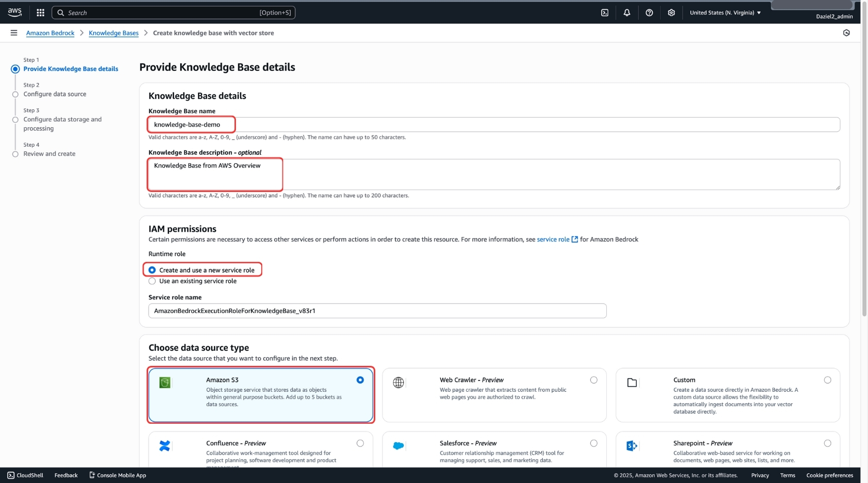Click the Web Crawler globe icon
Viewport: 868px width, 483px height.
pos(399,382)
